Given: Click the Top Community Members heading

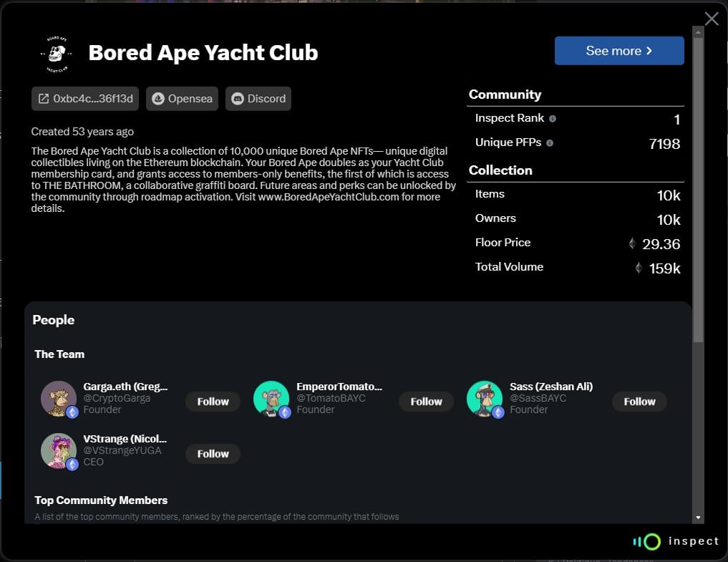Looking at the screenshot, I should point(101,500).
